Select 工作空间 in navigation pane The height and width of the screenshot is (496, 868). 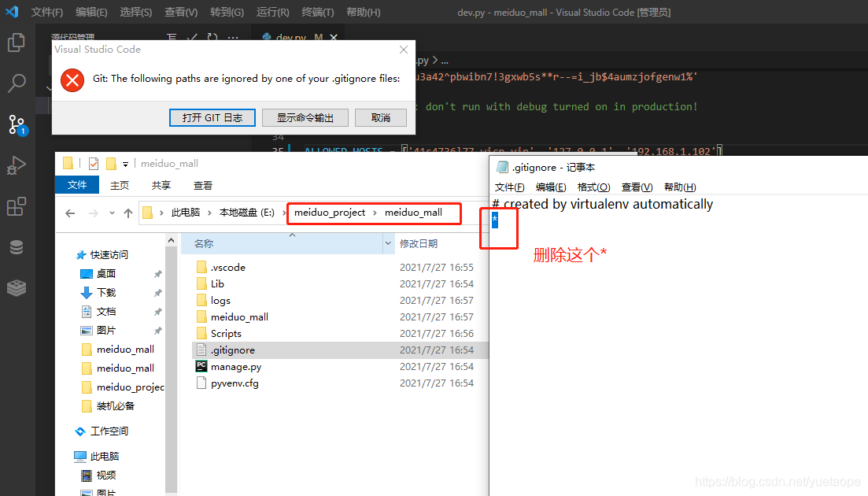pos(109,431)
